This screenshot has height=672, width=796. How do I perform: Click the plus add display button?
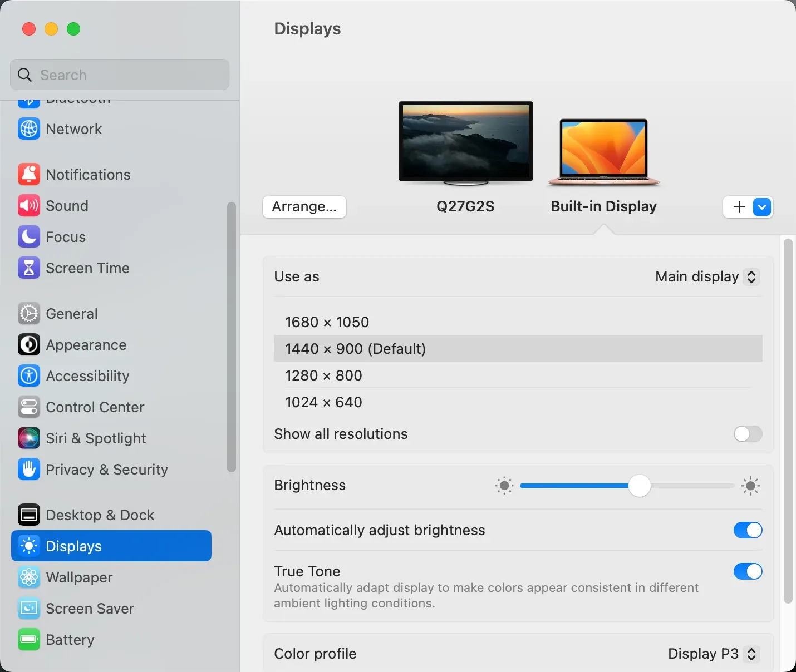coord(739,207)
